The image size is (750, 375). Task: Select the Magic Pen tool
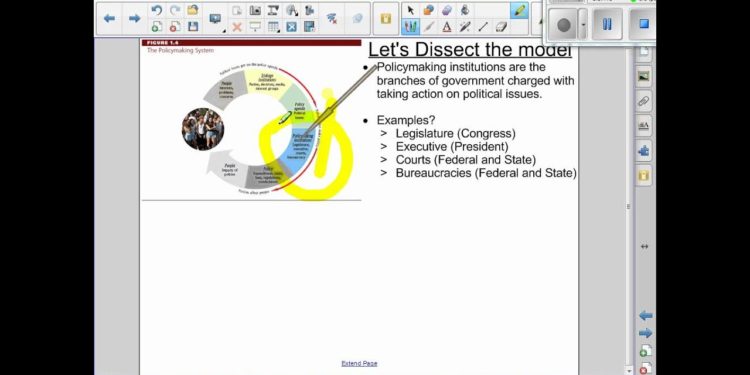tap(464, 27)
